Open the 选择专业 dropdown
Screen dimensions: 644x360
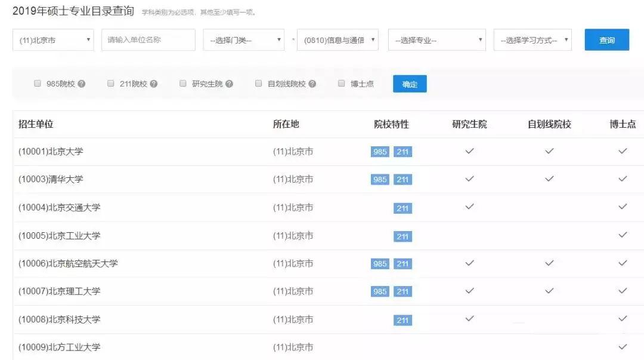437,40
